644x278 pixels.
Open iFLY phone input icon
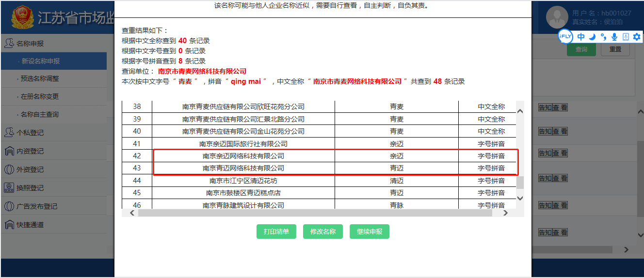tap(626, 37)
